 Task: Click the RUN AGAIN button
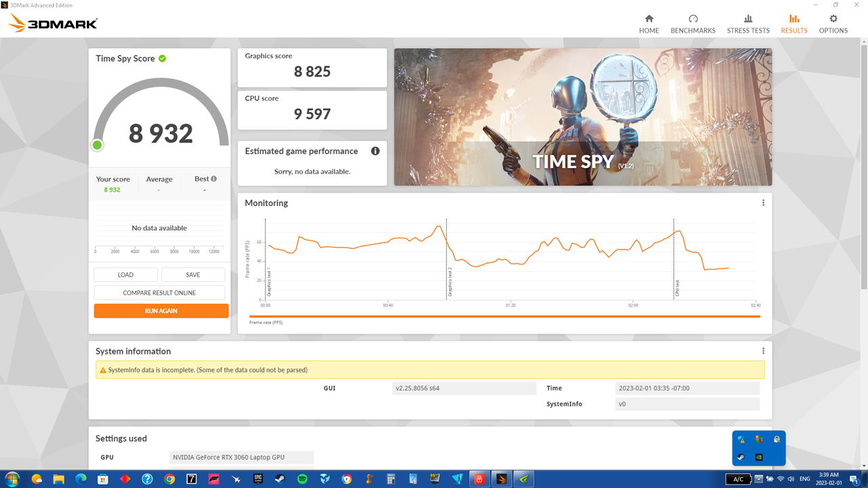tap(161, 310)
